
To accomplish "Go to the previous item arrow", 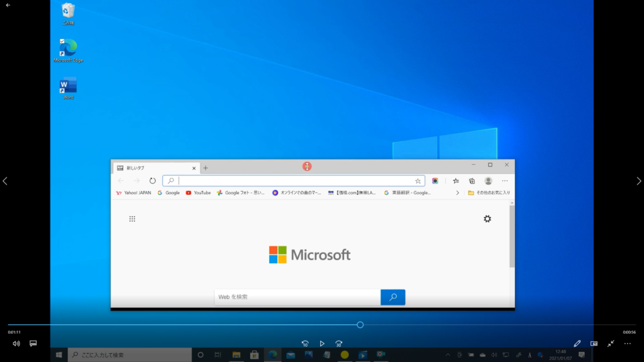I will click(5, 181).
